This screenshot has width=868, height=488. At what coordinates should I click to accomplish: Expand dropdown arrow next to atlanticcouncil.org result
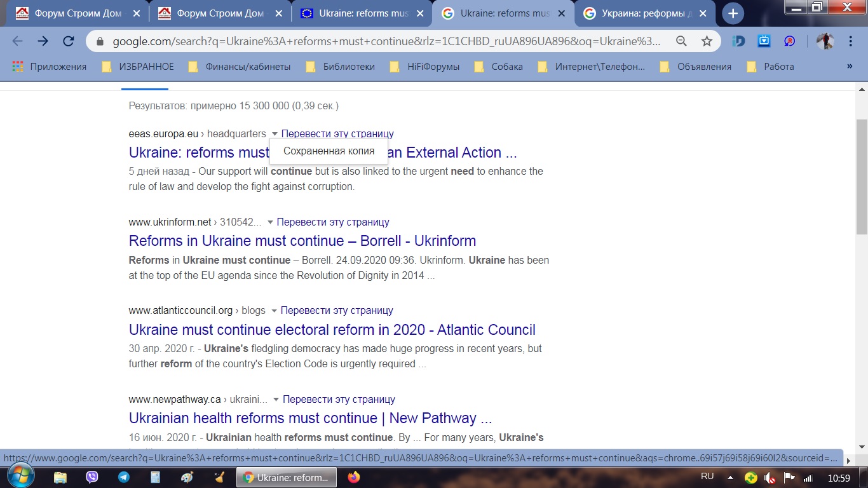tap(274, 311)
